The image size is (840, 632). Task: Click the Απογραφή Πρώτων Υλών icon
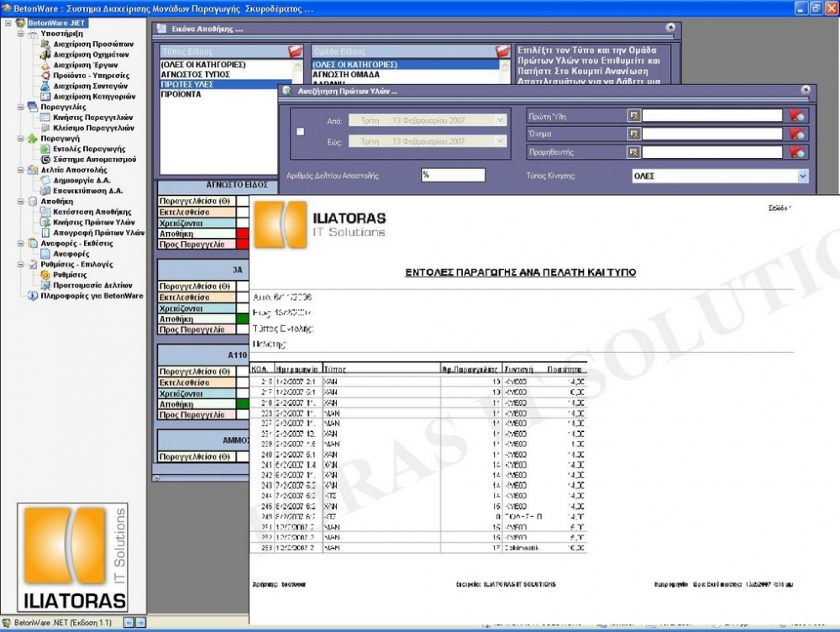45,233
